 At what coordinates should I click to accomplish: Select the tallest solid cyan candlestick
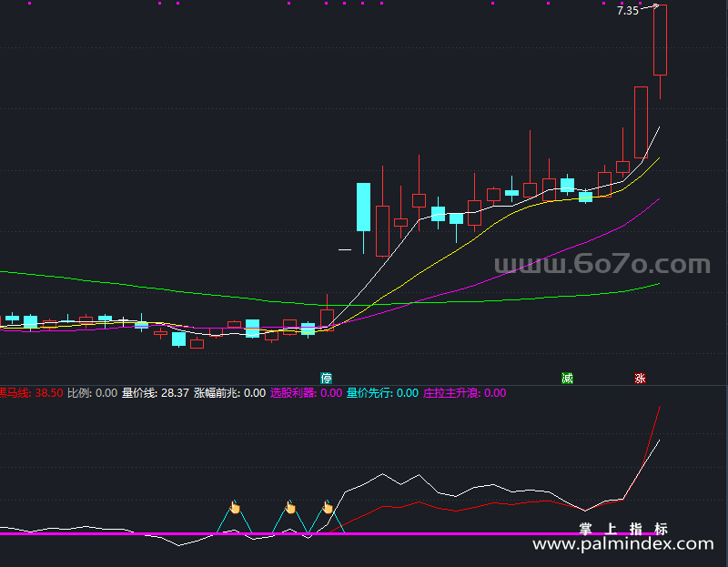(363, 207)
